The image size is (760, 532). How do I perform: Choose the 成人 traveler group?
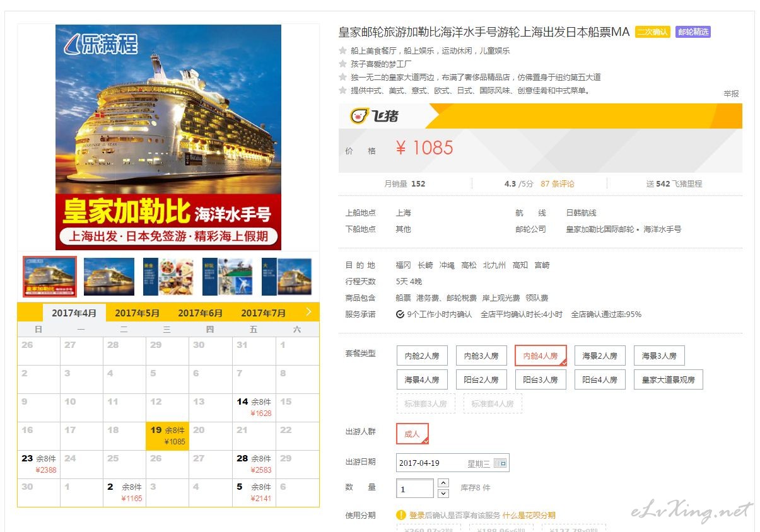412,434
